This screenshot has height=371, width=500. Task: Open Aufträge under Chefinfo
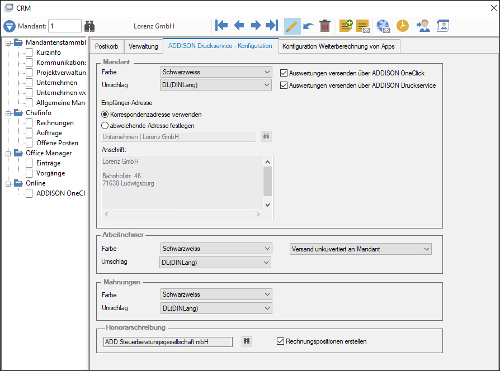coord(49,133)
